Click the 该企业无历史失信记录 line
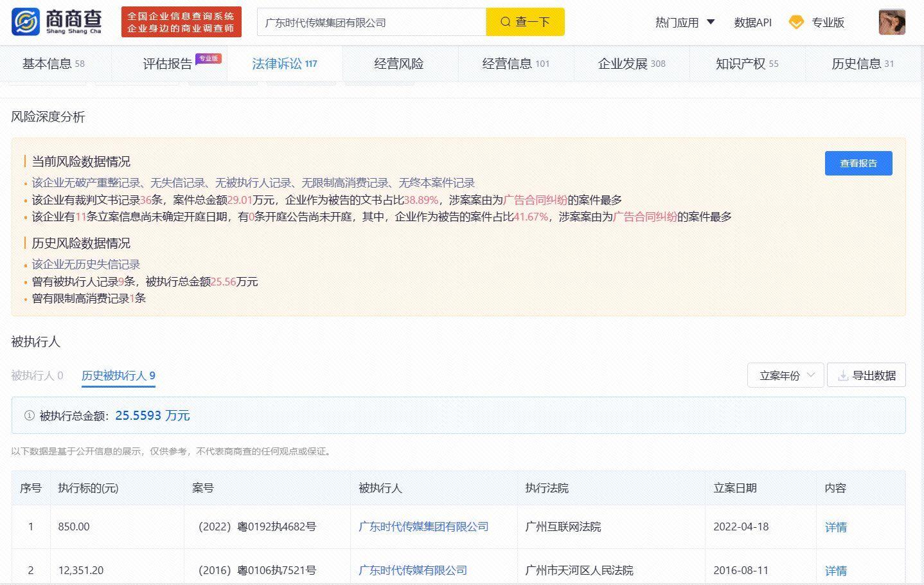 (x=86, y=264)
